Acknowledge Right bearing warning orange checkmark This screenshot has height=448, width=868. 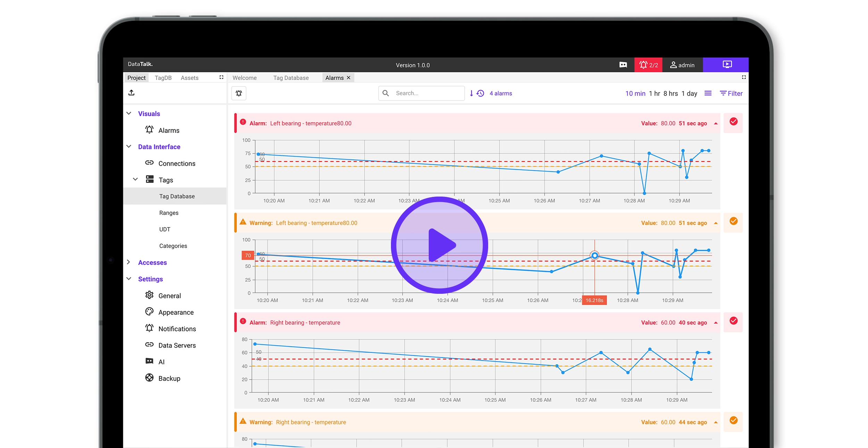[733, 421]
